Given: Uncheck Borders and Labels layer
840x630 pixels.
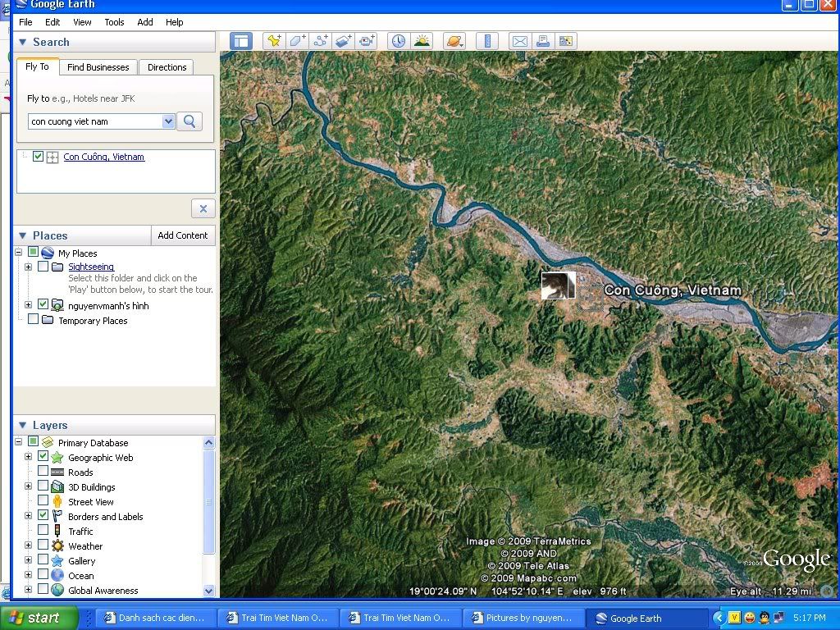Looking at the screenshot, I should (43, 515).
